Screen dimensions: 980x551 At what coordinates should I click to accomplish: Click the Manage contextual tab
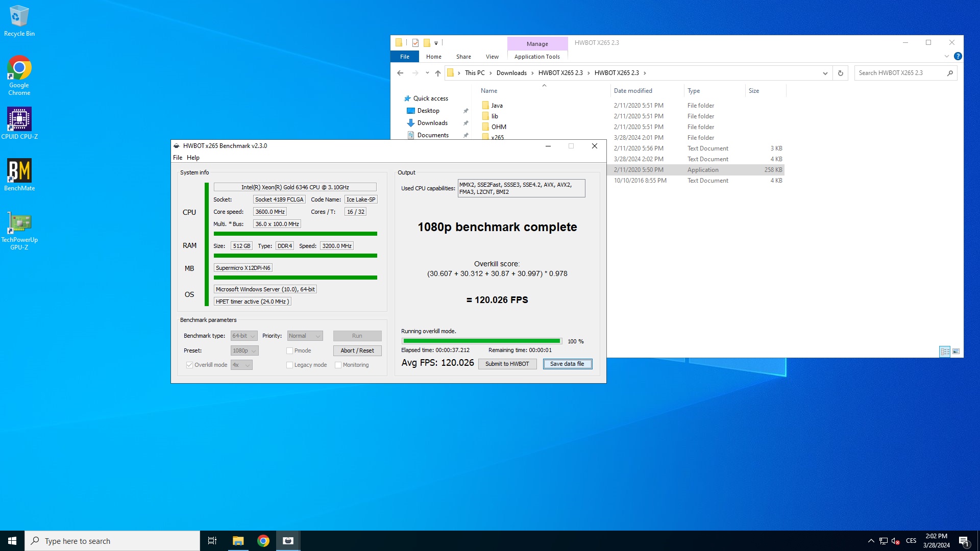[537, 44]
